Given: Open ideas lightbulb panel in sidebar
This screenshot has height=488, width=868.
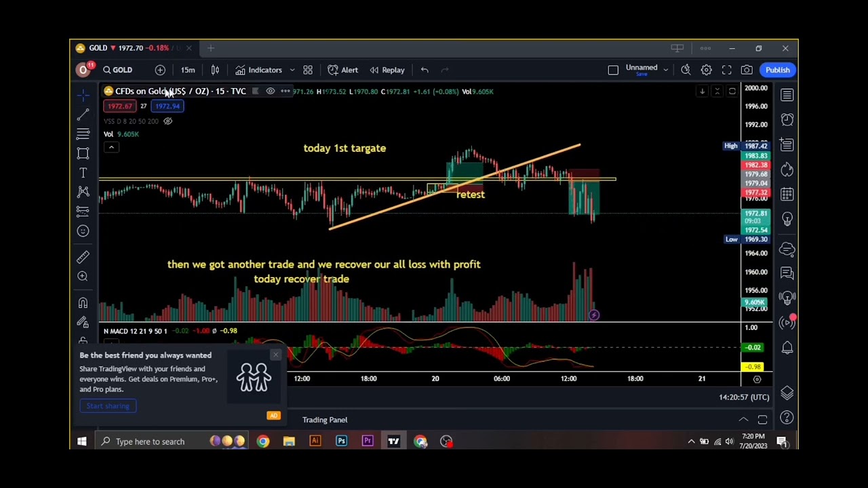Looking at the screenshot, I should click(x=787, y=219).
